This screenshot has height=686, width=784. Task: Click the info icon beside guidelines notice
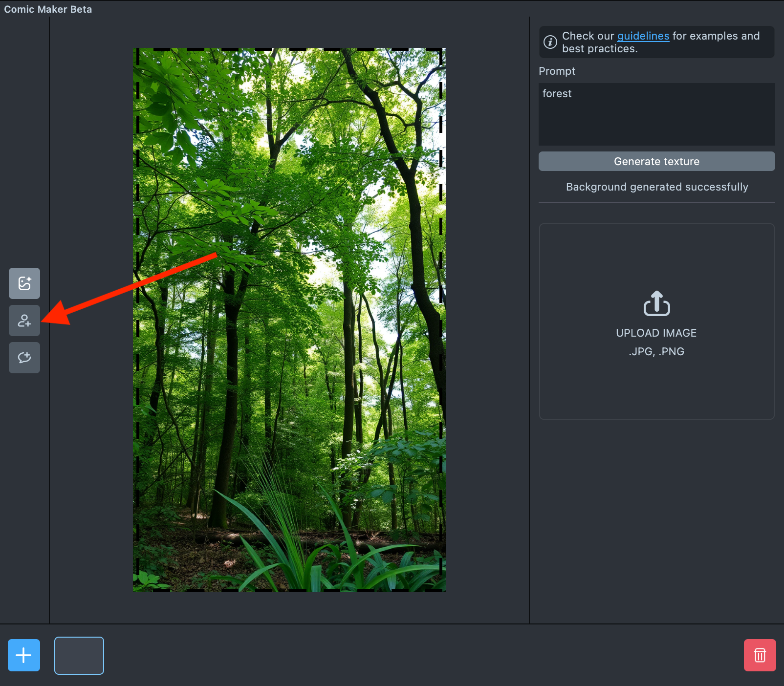pyautogui.click(x=550, y=42)
